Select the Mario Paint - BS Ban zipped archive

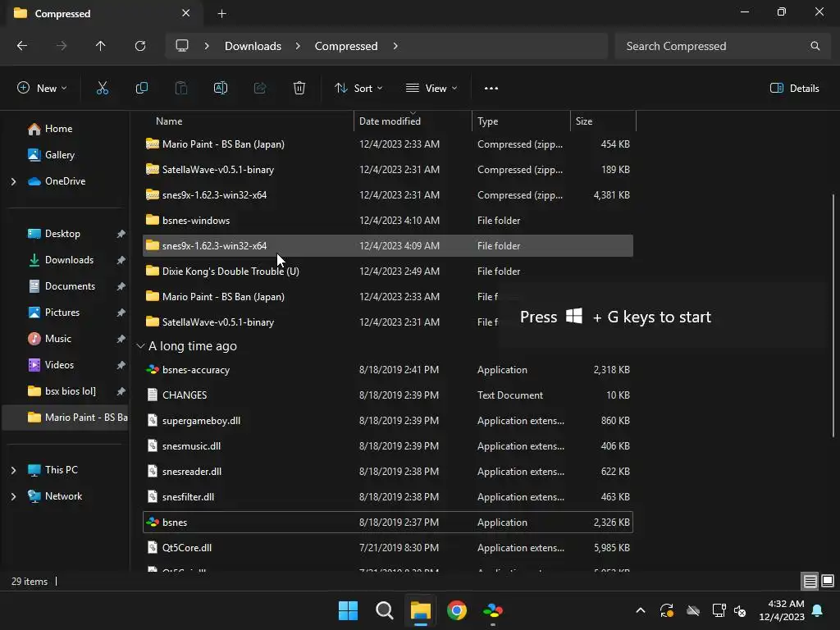pyautogui.click(x=388, y=144)
